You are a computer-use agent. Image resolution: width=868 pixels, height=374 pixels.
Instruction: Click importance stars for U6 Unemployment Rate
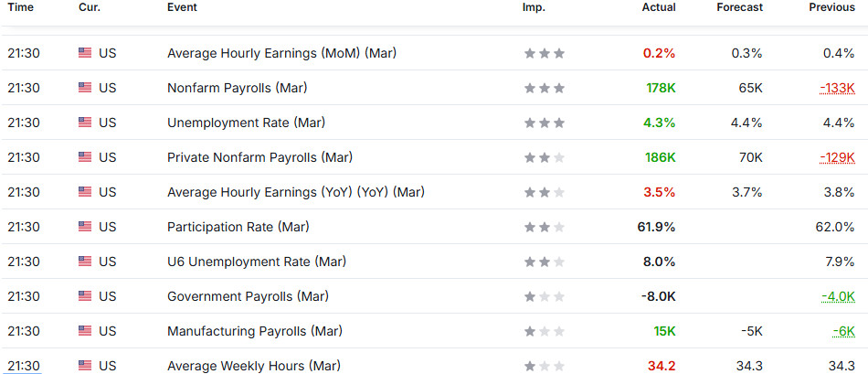pyautogui.click(x=544, y=262)
